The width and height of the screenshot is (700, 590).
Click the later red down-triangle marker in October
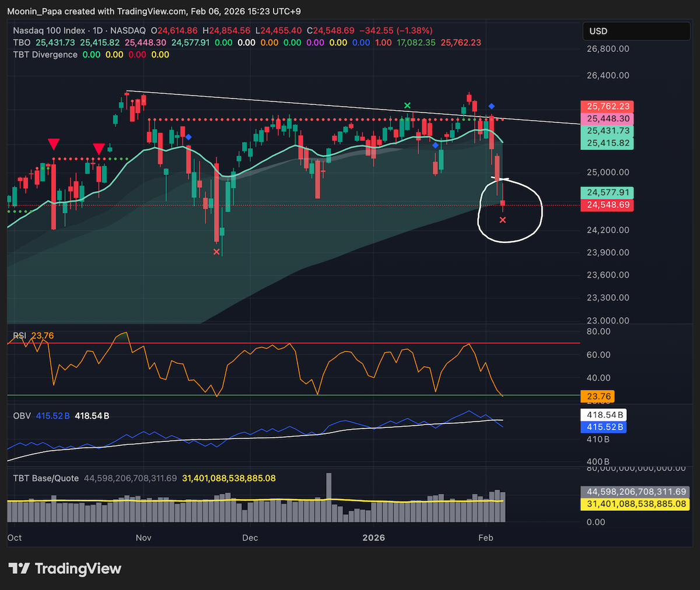click(x=99, y=149)
